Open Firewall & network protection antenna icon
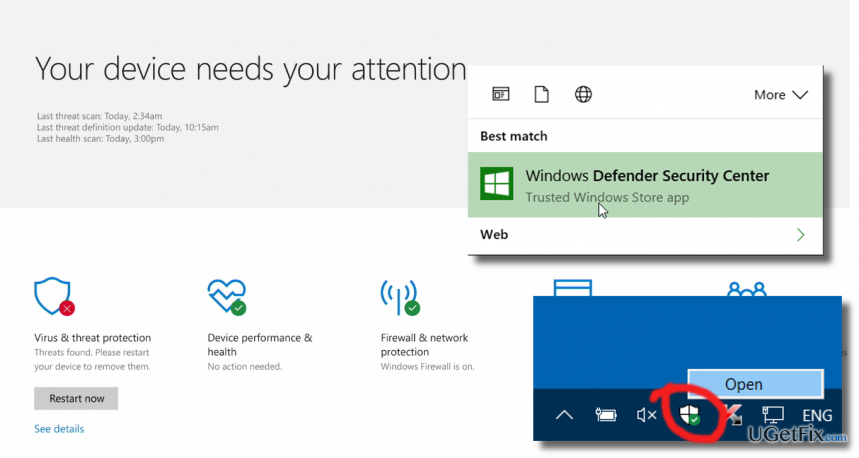 click(400, 297)
